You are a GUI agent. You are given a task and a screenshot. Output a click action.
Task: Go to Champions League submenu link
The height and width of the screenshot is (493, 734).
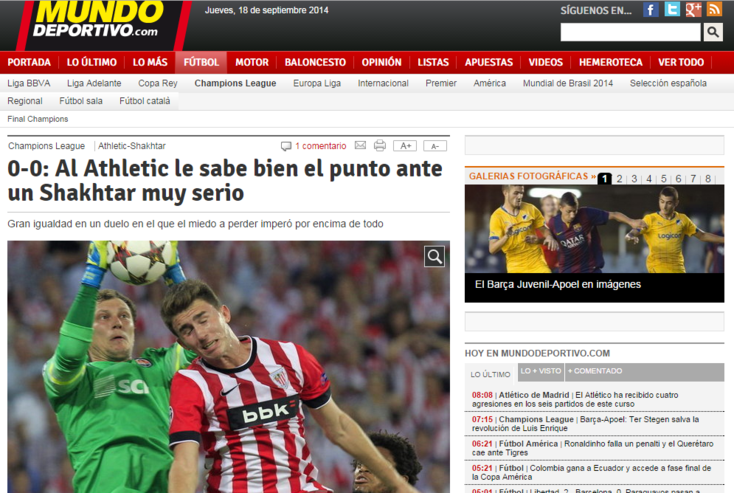pos(235,83)
